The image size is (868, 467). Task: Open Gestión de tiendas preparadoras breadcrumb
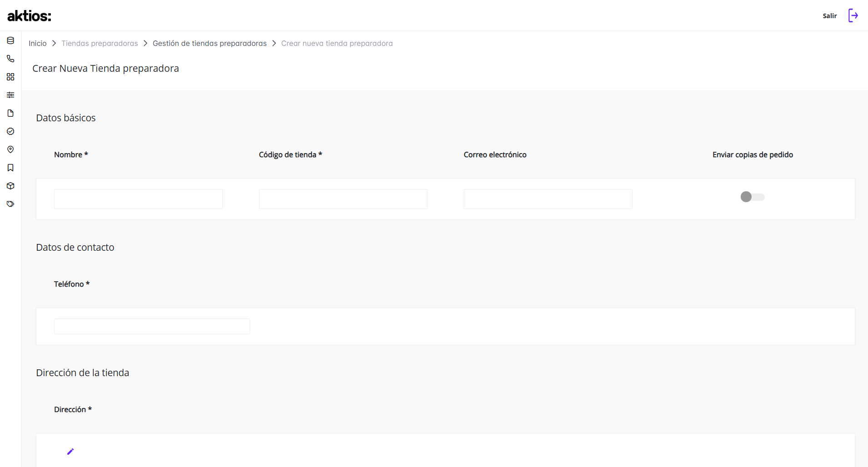click(x=210, y=43)
